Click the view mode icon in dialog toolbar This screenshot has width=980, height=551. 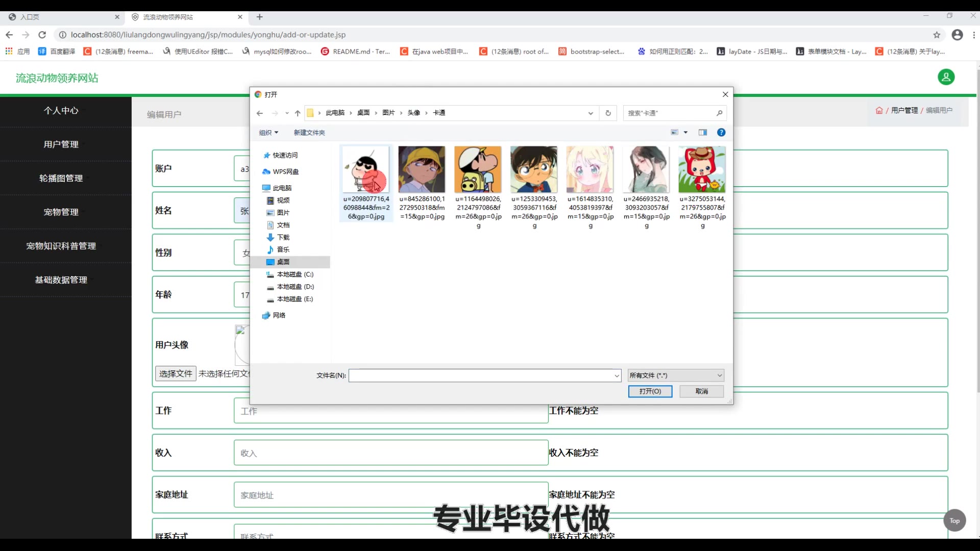(675, 133)
